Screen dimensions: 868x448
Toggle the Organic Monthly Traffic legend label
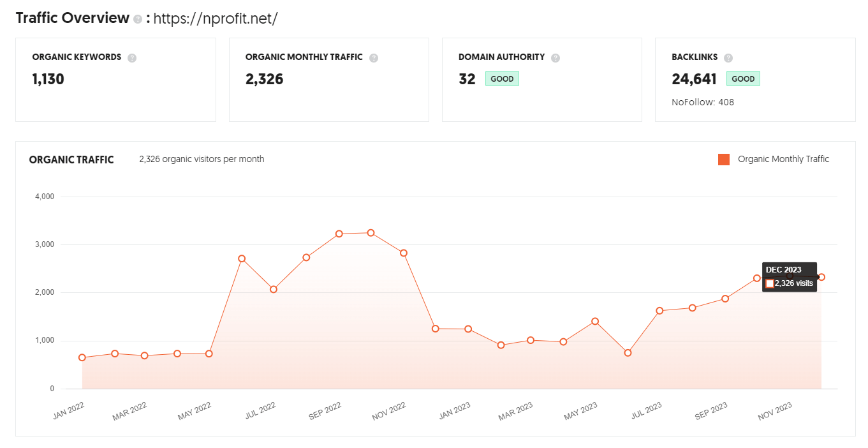[x=783, y=160]
